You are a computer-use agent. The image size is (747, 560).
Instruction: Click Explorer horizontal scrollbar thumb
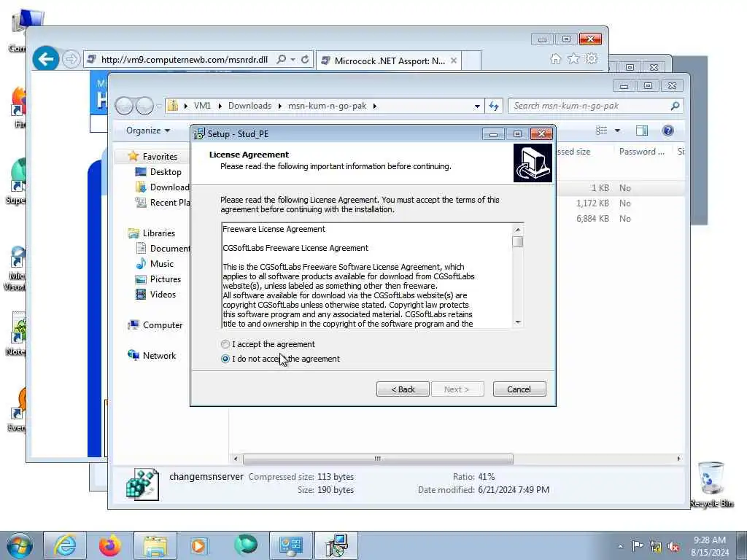coord(379,459)
